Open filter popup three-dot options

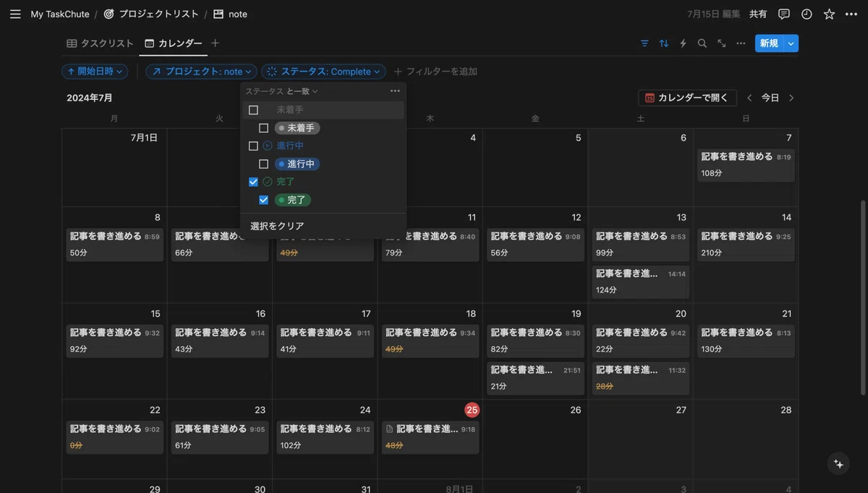point(395,91)
